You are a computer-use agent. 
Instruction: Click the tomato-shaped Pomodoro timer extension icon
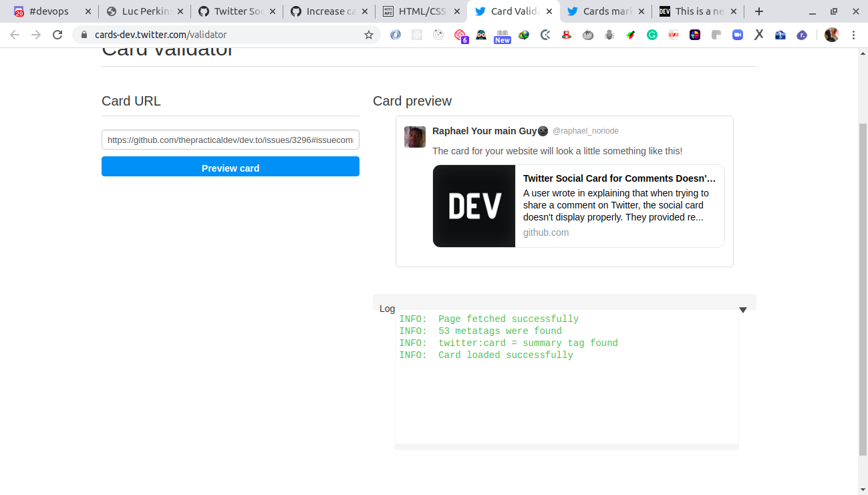588,35
